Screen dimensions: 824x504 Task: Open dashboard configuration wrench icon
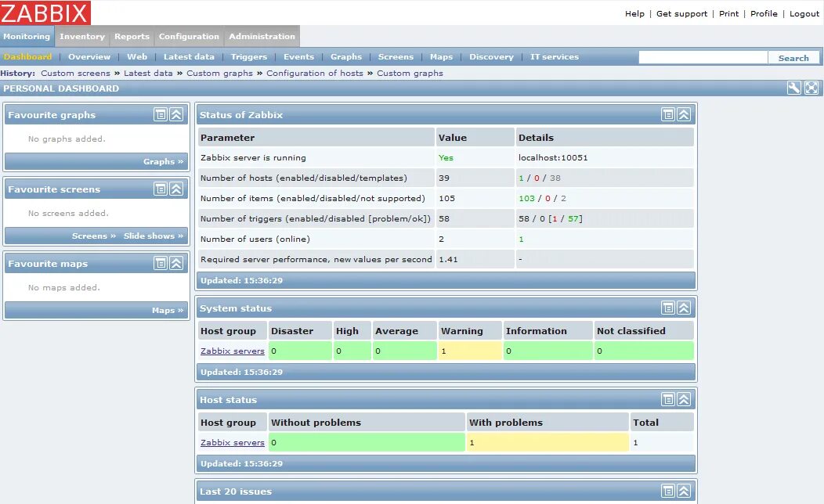794,88
